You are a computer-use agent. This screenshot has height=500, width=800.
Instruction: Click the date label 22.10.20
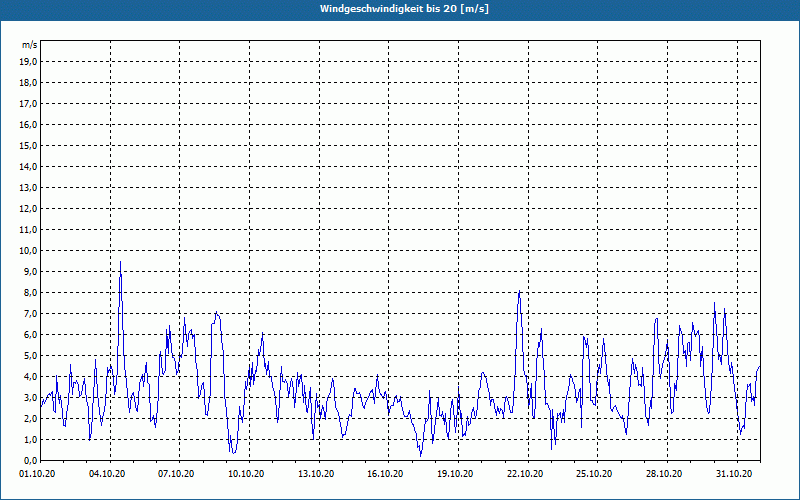[x=525, y=474]
